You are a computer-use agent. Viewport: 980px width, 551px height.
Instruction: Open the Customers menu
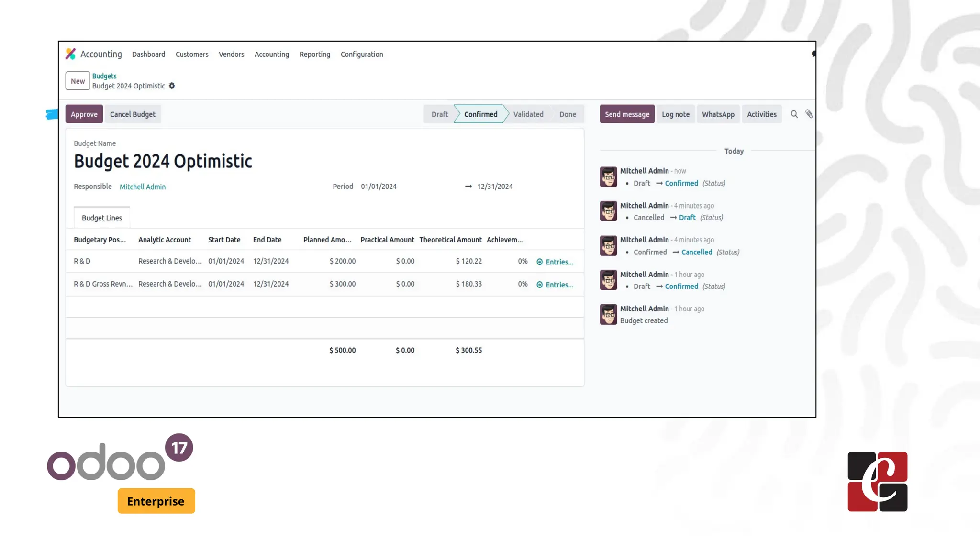192,55
